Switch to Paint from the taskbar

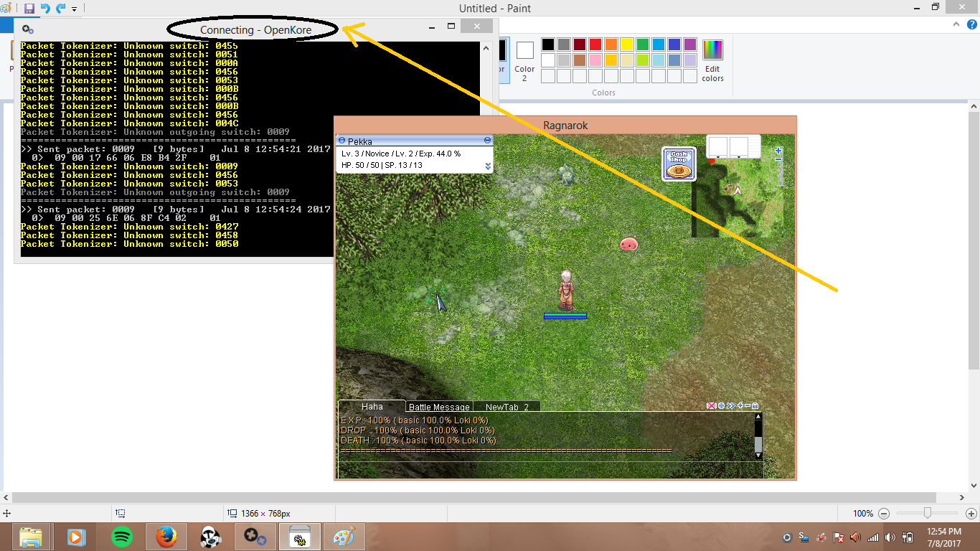pos(344,537)
